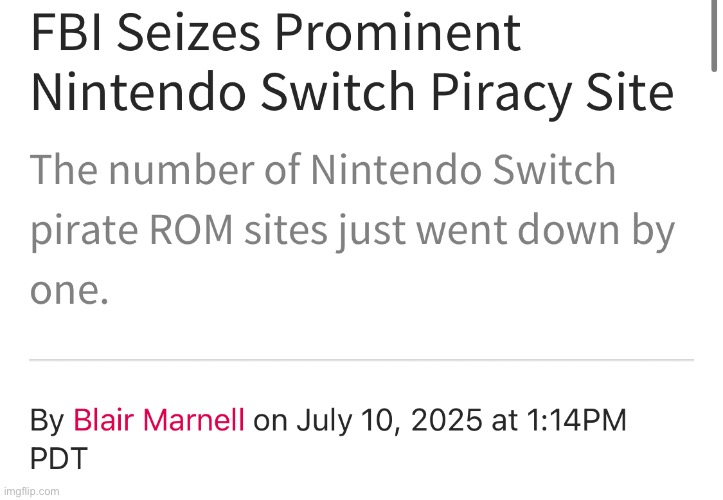Click the "July 10, 2025" publish date
Viewport: 723px width, 500px height.
(x=389, y=421)
